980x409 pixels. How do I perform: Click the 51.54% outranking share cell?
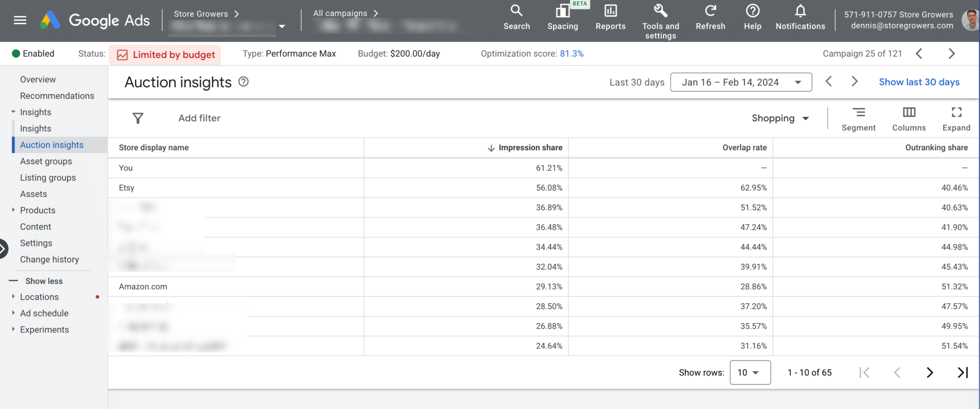tap(954, 346)
